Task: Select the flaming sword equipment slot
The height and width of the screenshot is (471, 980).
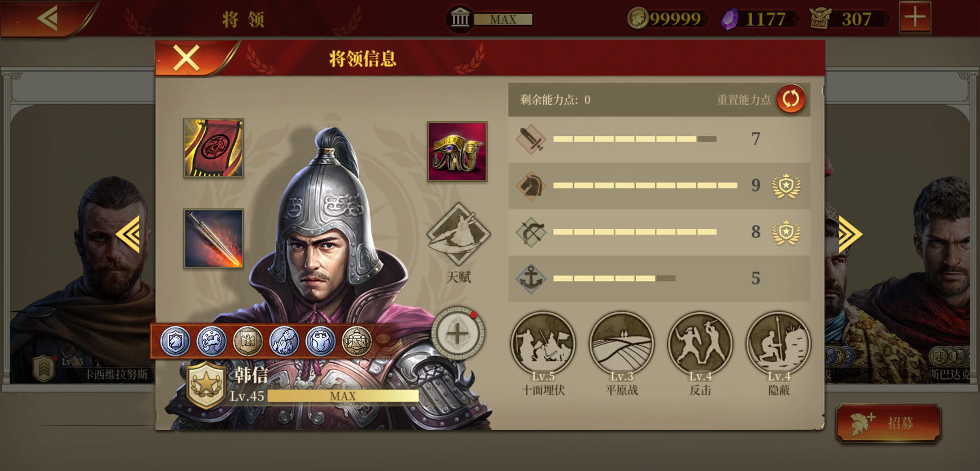Action: 214,238
